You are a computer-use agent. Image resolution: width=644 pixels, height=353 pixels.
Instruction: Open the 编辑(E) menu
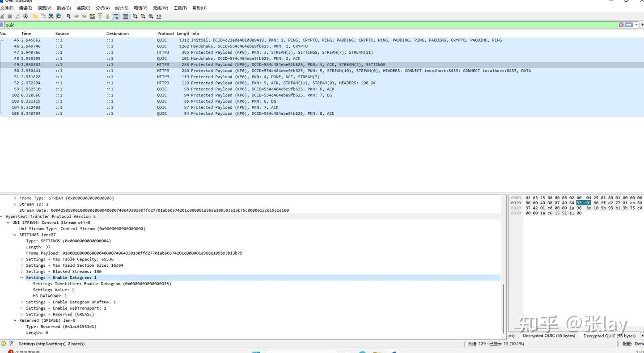pyautogui.click(x=25, y=8)
